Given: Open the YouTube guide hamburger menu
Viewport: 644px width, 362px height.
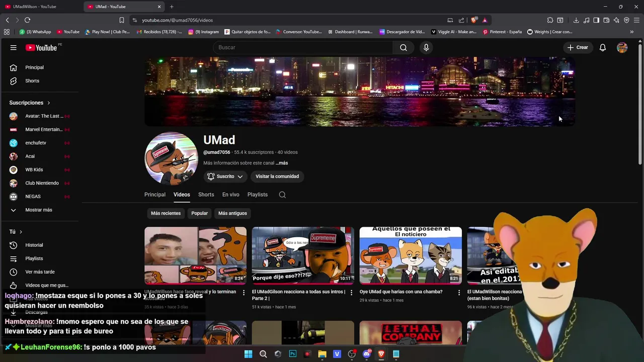Looking at the screenshot, I should [14, 47].
